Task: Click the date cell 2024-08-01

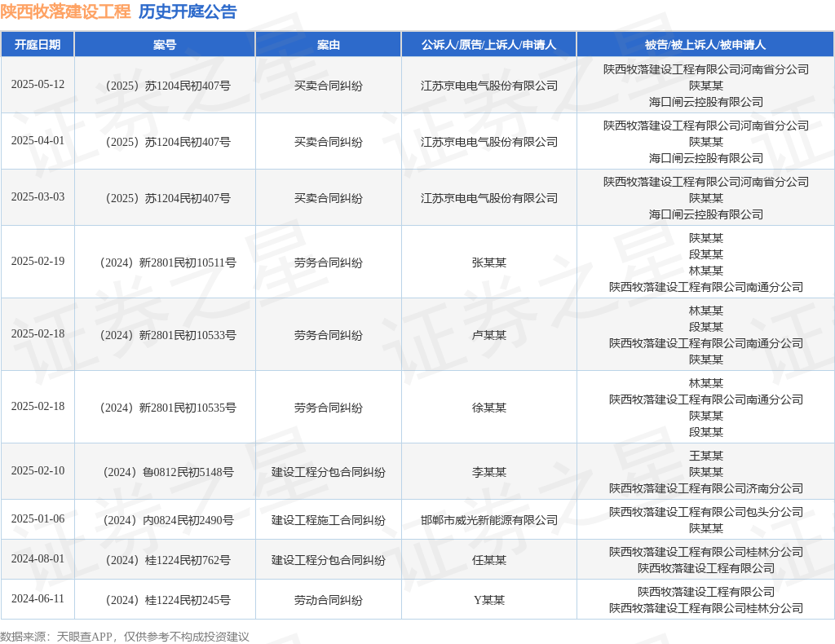Action: 38,559
